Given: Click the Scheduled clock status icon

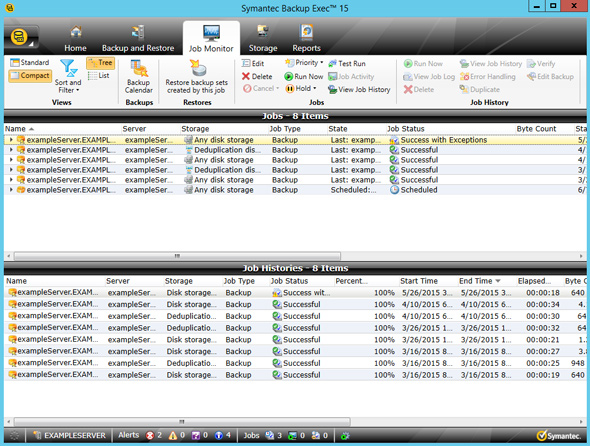Looking at the screenshot, I should click(394, 190).
